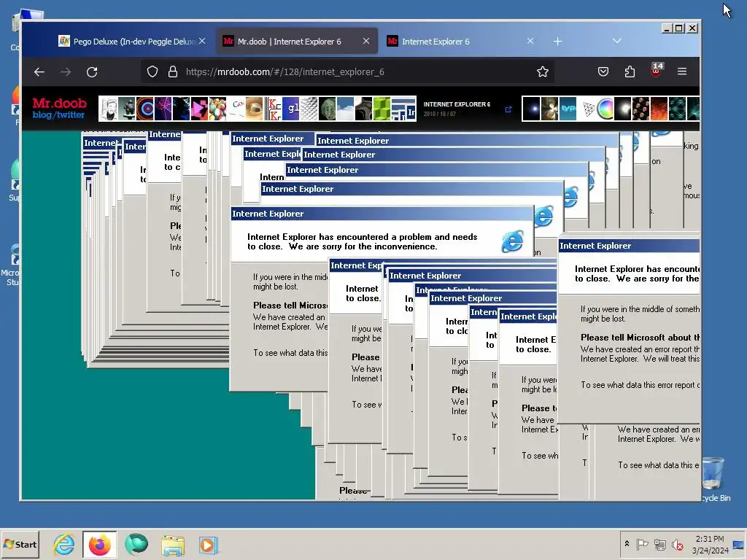Open the uBlock icon showing 14

[x=656, y=71]
